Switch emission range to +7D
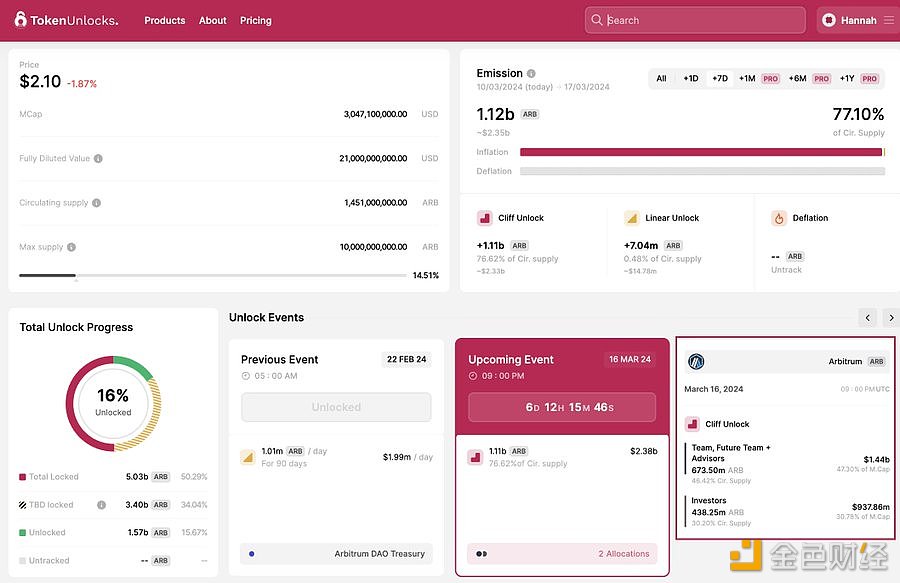Viewport: 900px width, 583px height. tap(720, 79)
